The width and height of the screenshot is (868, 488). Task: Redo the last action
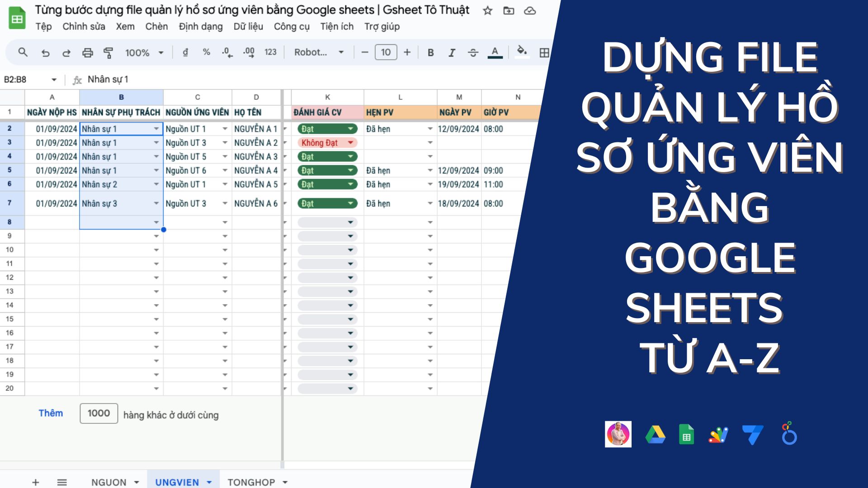click(66, 52)
